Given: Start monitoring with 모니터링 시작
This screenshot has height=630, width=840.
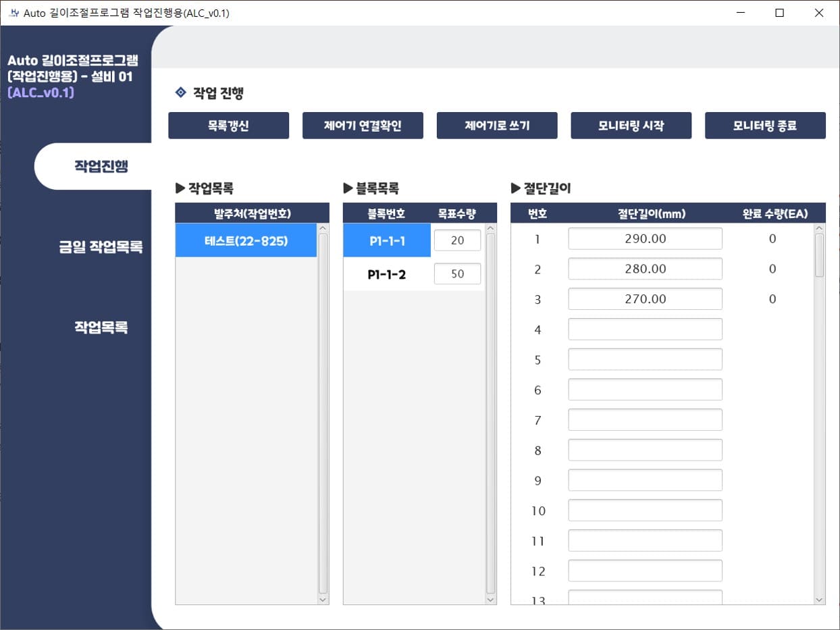Looking at the screenshot, I should pyautogui.click(x=631, y=126).
